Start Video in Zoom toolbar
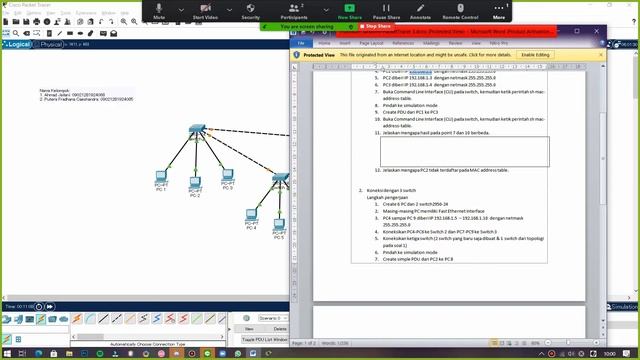640x360 pixels. click(205, 11)
